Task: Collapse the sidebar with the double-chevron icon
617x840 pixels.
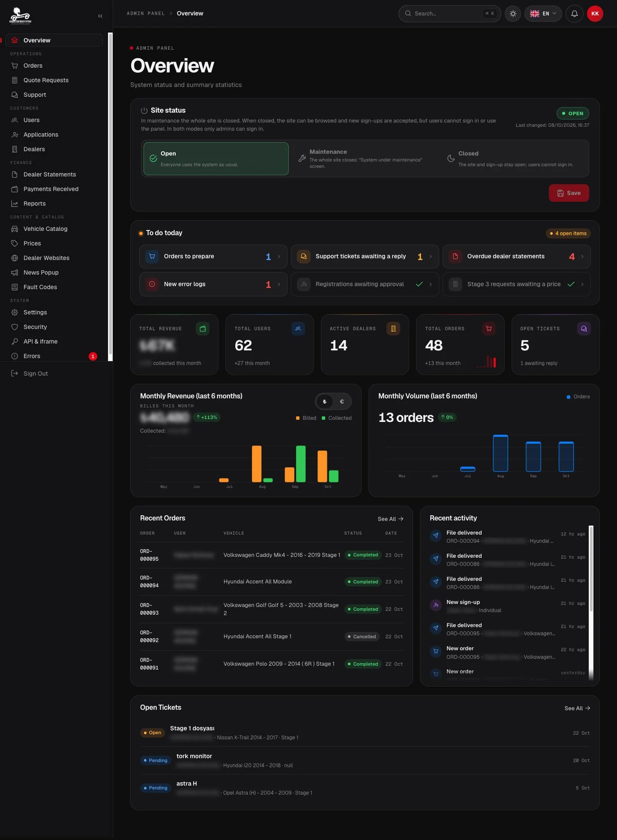Action: tap(100, 16)
